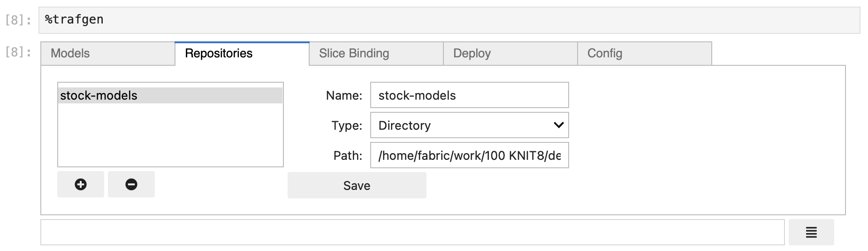Go to the Deploy tab
The image size is (868, 251).
(x=510, y=54)
